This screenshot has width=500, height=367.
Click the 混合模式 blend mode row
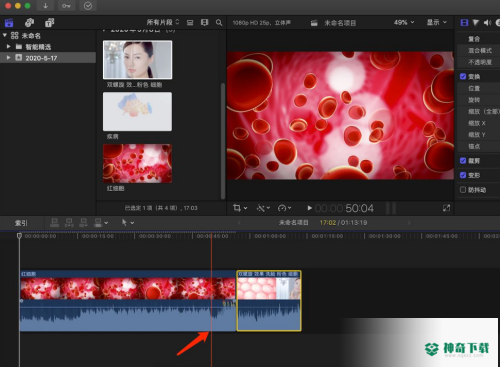click(479, 50)
